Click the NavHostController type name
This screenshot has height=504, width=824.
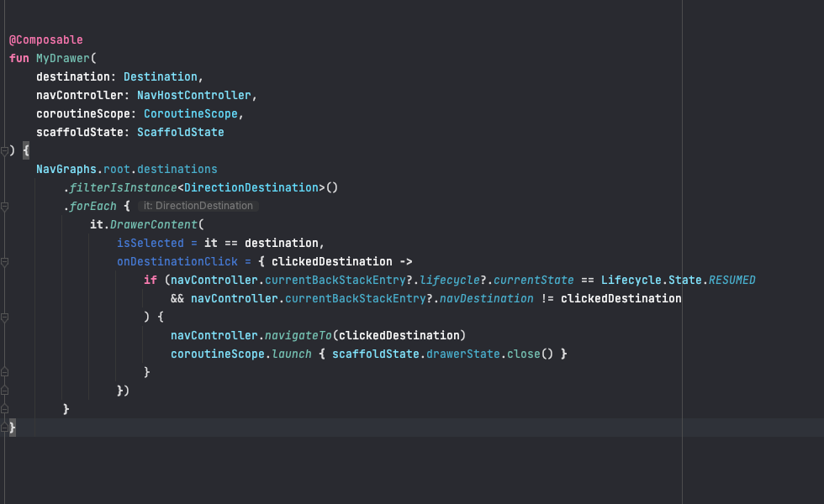194,95
